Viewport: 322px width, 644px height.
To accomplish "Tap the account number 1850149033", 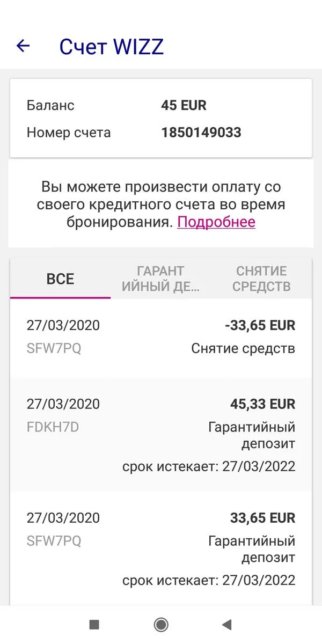I will [201, 133].
